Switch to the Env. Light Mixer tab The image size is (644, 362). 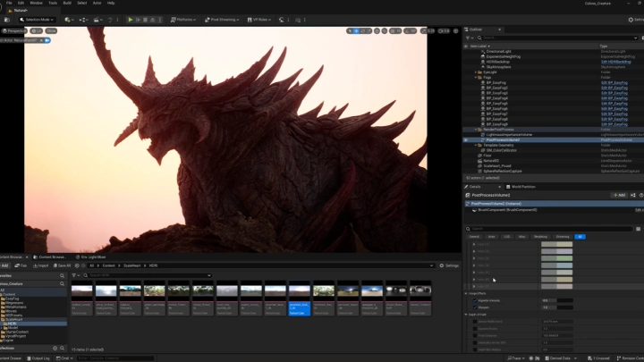(90, 257)
